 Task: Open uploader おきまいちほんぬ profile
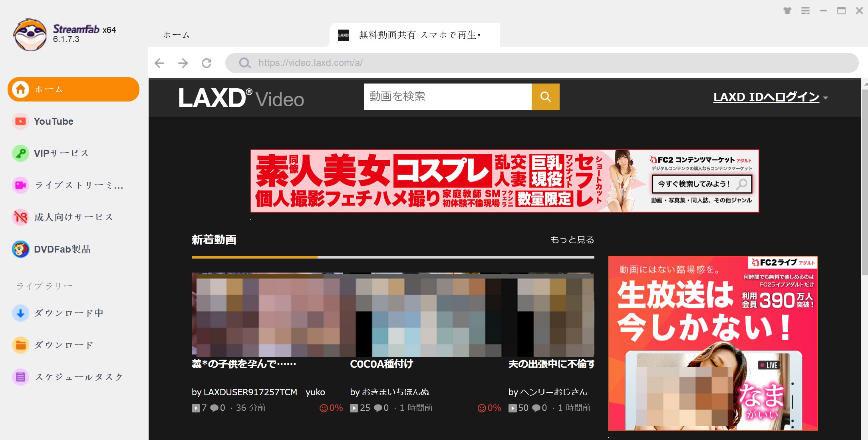pyautogui.click(x=395, y=392)
